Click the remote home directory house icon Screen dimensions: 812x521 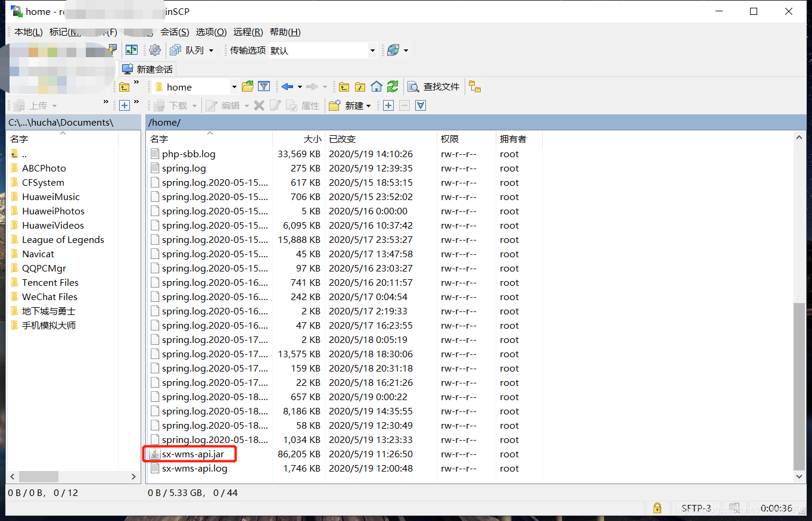pyautogui.click(x=377, y=87)
